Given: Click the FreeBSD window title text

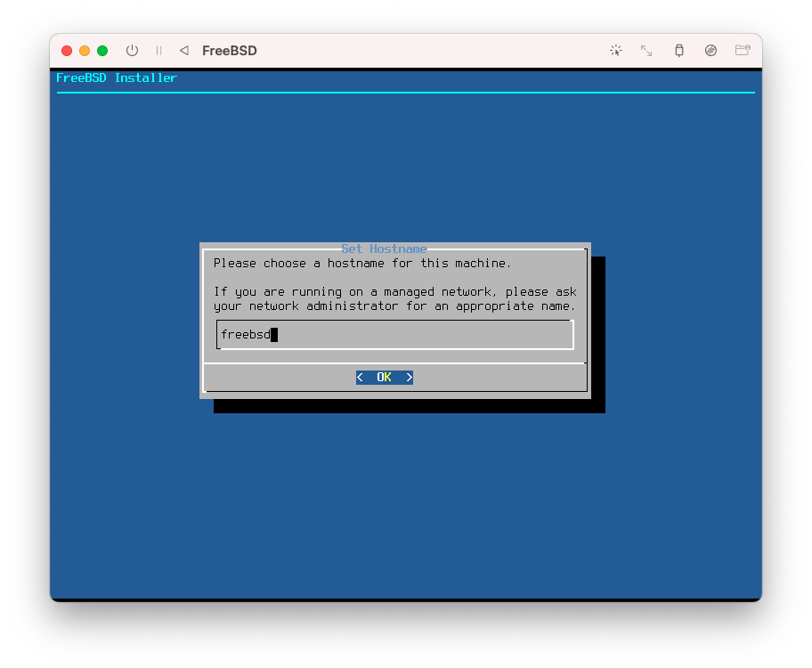Looking at the screenshot, I should (230, 50).
